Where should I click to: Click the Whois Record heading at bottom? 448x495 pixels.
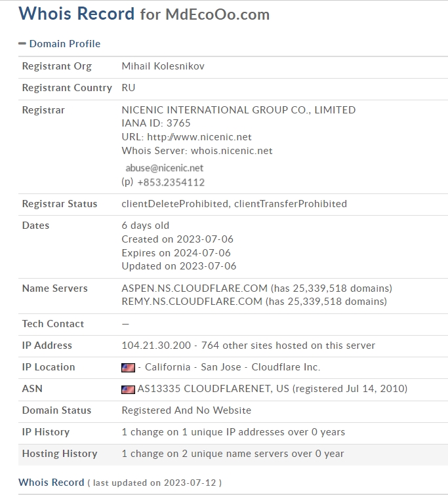(51, 482)
